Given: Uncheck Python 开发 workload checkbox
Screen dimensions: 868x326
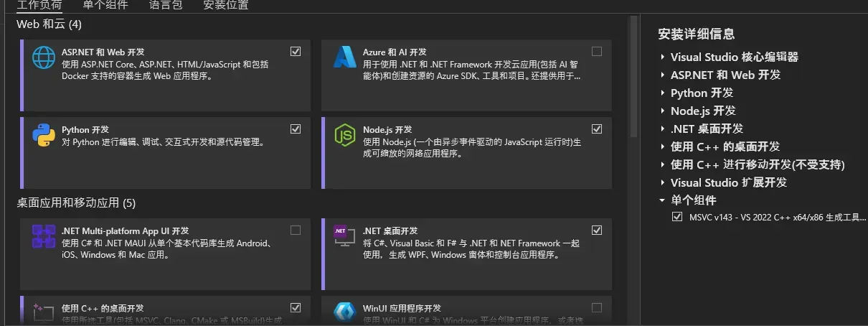Looking at the screenshot, I should (x=296, y=129).
